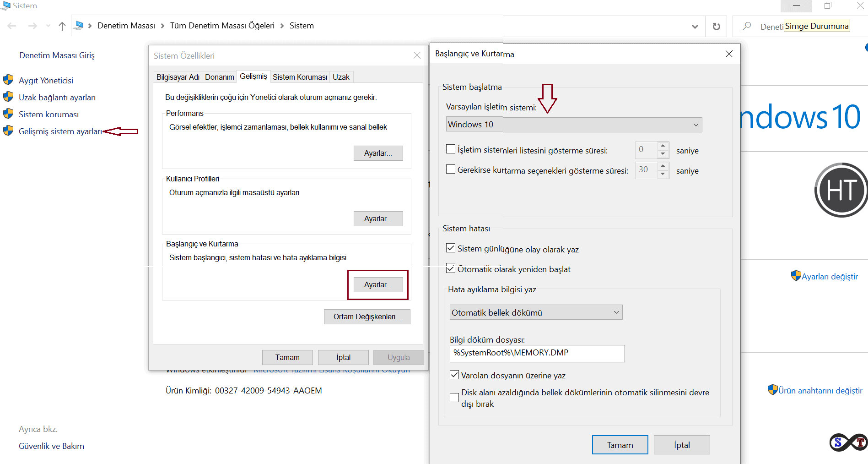Click Ürün anahtarını değiştir link

coord(820,391)
